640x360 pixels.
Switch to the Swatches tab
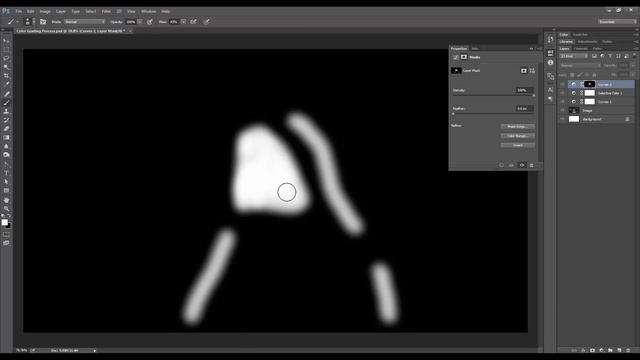point(580,35)
